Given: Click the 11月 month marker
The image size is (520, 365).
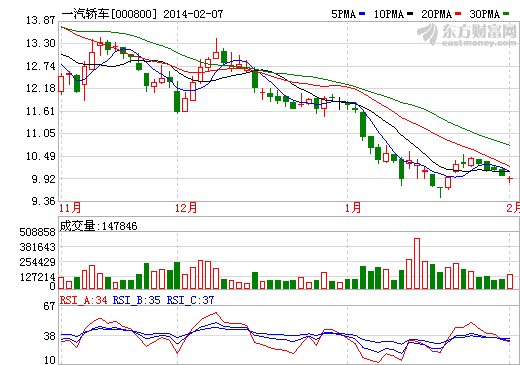Looking at the screenshot, I should 70,208.
